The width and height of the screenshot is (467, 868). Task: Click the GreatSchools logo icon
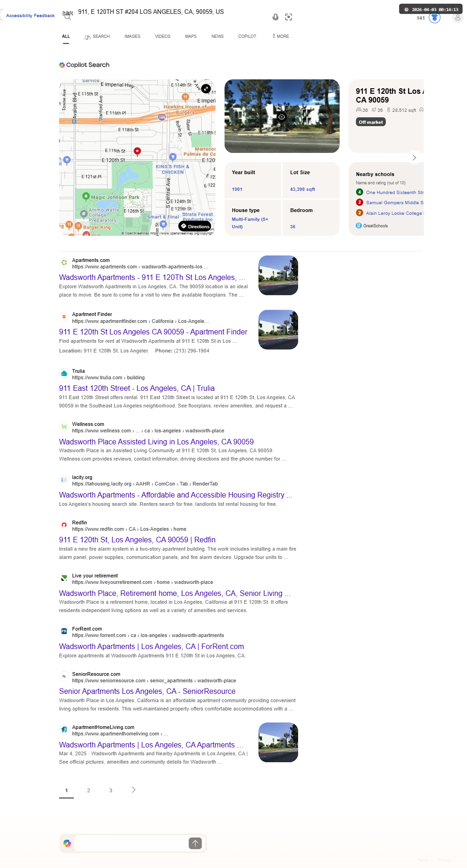point(359,225)
